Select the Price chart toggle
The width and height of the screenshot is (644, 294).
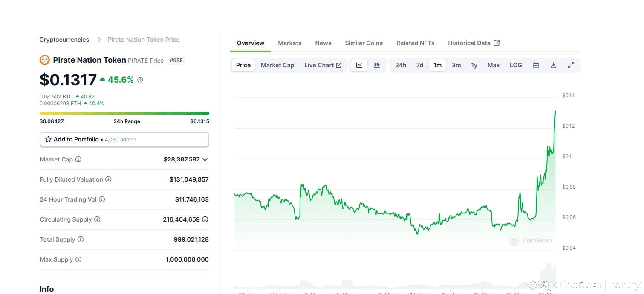(243, 65)
